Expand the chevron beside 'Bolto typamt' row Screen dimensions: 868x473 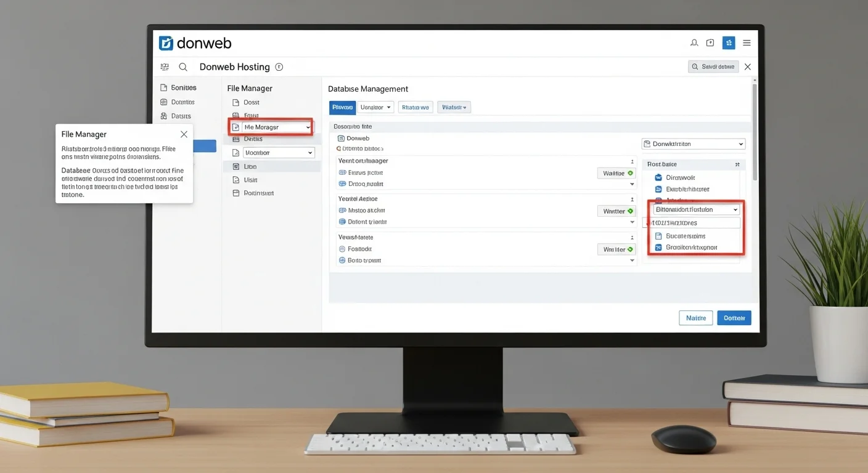pyautogui.click(x=632, y=261)
